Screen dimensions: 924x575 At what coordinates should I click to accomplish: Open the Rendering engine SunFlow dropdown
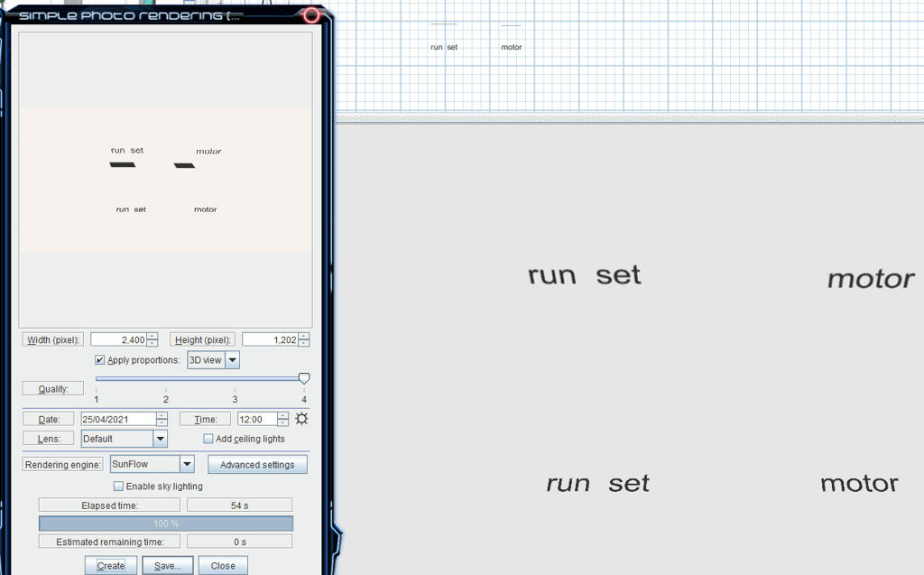[x=152, y=464]
